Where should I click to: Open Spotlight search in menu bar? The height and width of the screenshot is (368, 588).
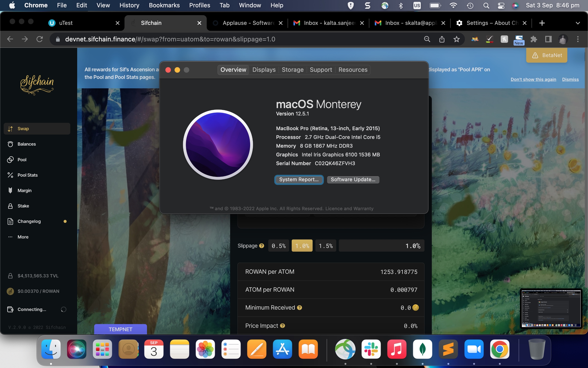coord(486,5)
